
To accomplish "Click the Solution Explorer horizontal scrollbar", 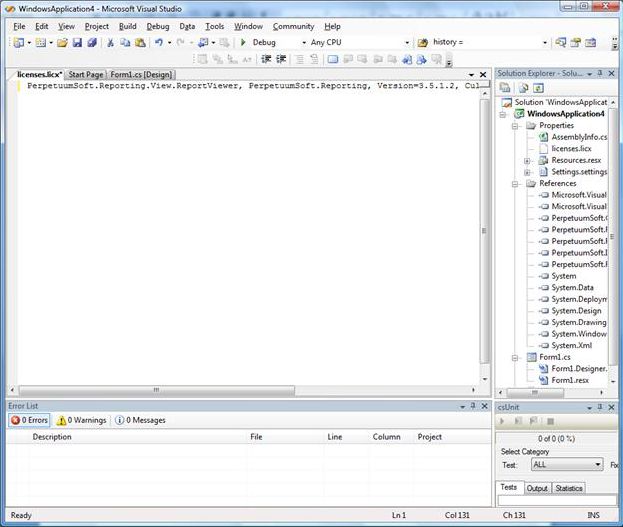I will (535, 393).
